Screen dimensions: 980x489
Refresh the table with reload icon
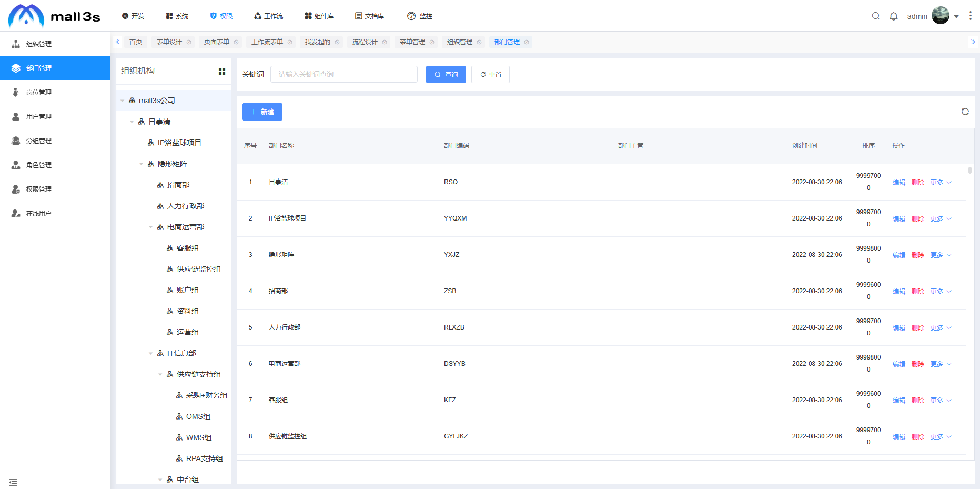tap(965, 112)
